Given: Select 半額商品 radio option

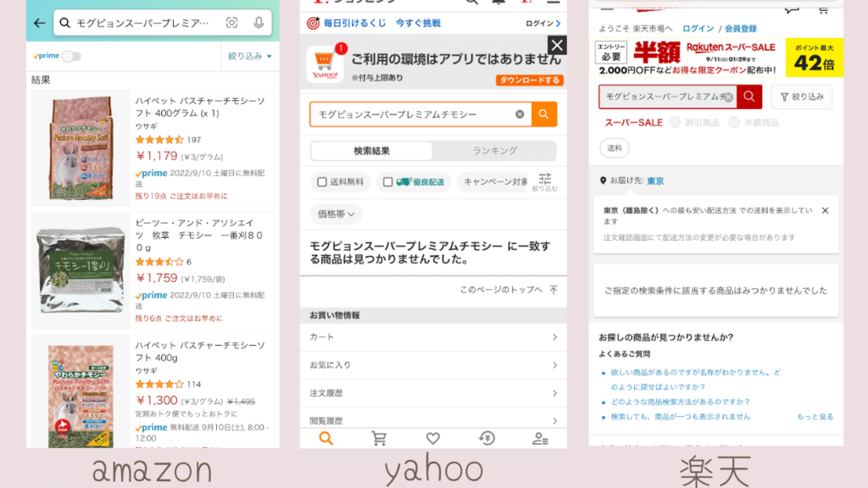Looking at the screenshot, I should click(734, 122).
